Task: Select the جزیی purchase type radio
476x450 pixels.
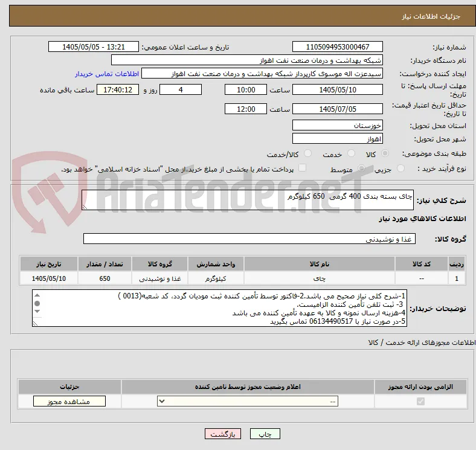Action: coord(400,168)
